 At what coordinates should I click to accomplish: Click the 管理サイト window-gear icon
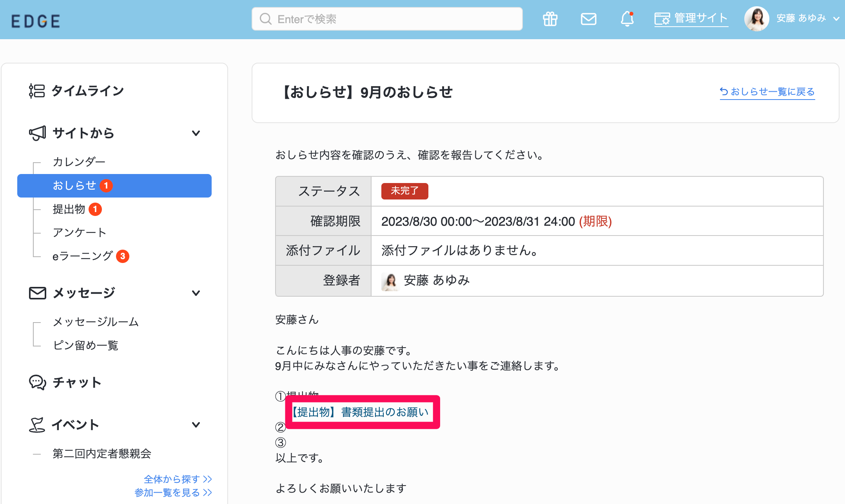tap(662, 19)
